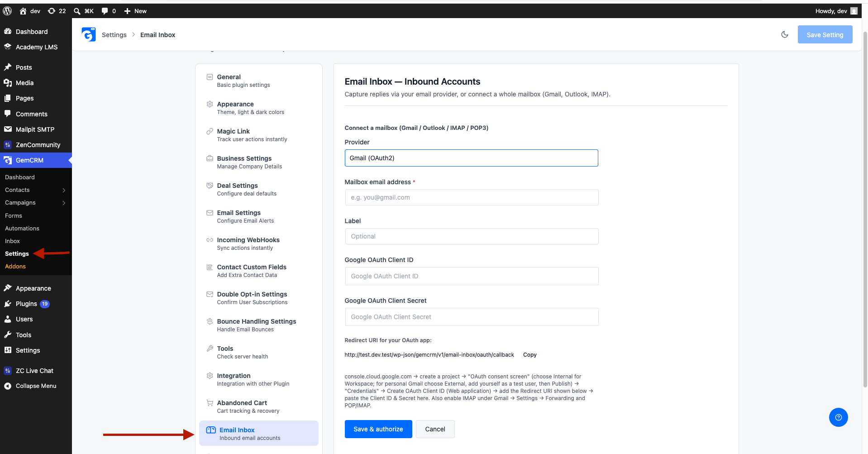Open the General settings tab
Viewport: 868px width, 454px height.
(x=259, y=81)
